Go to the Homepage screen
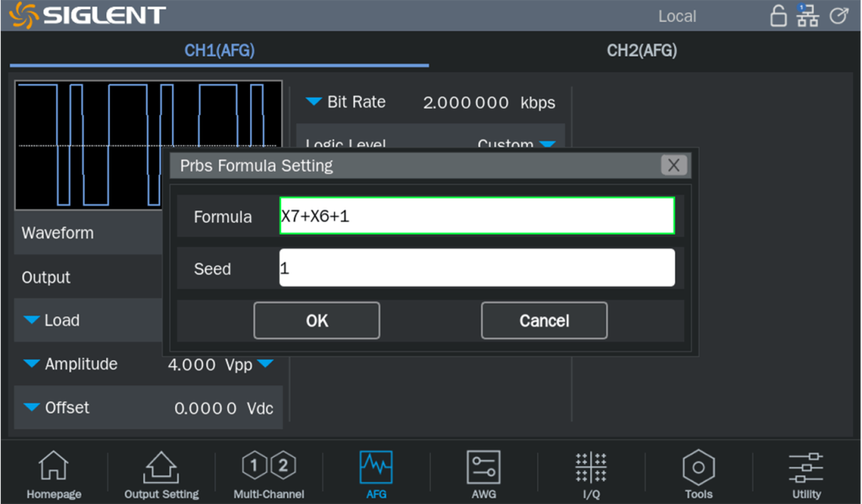The height and width of the screenshot is (504, 862). coord(54,475)
